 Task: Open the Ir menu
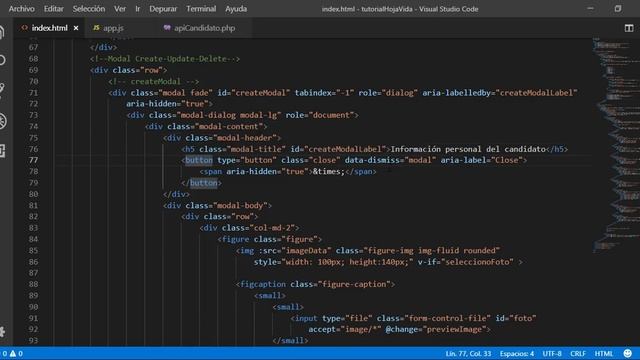point(138,9)
